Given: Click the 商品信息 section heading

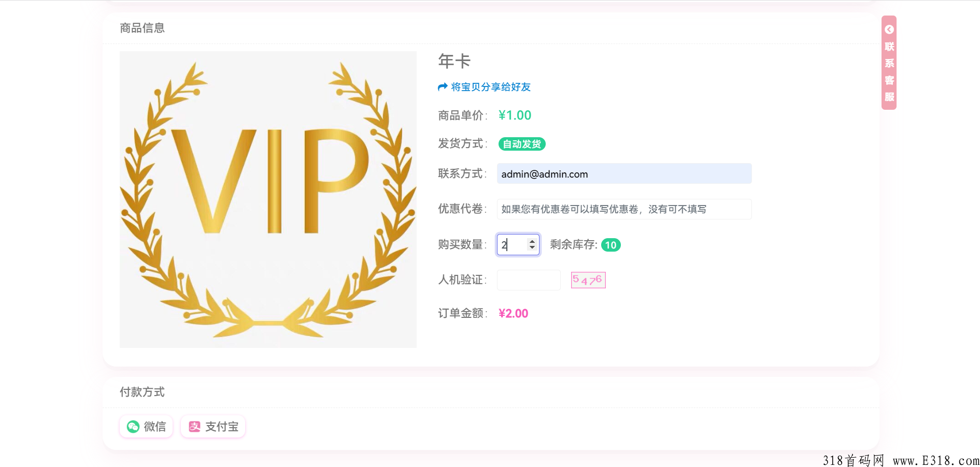Looking at the screenshot, I should coord(142,28).
